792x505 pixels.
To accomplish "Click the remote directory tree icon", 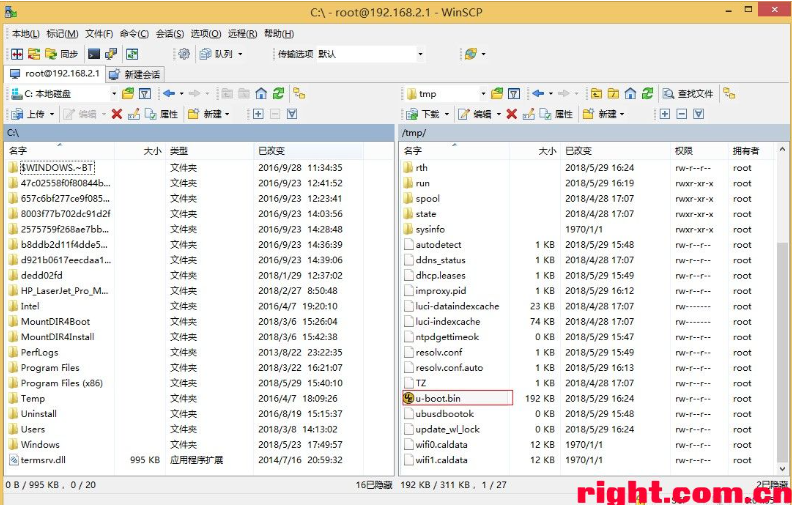I will tap(729, 93).
